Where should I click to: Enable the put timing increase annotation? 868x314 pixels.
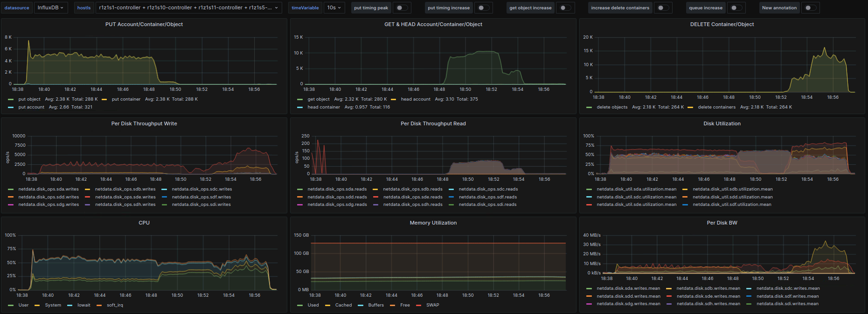click(x=483, y=8)
